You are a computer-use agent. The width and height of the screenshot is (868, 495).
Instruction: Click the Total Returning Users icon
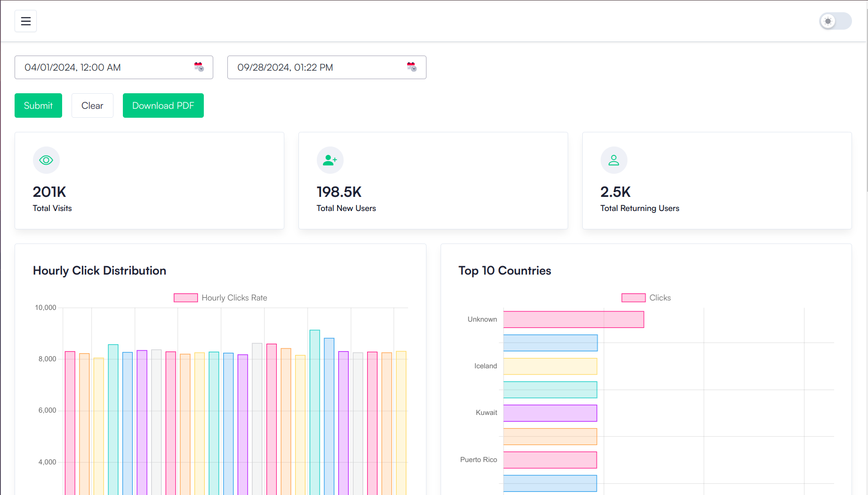pyautogui.click(x=614, y=160)
